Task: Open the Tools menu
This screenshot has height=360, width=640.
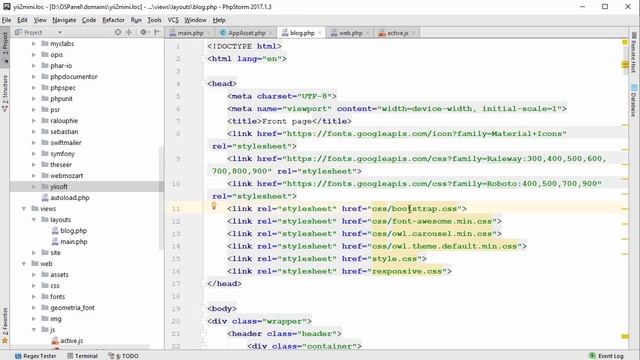Action: click(154, 20)
